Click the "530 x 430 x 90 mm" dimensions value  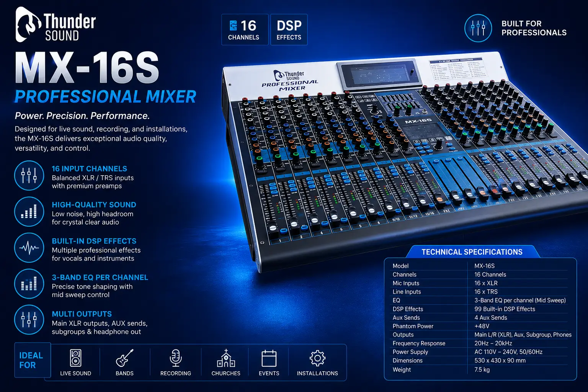pyautogui.click(x=500, y=361)
